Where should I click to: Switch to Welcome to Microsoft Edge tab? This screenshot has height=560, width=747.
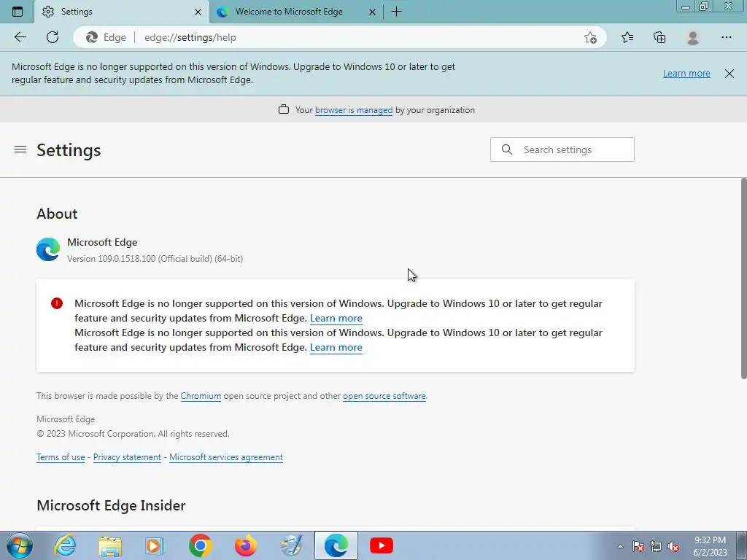[296, 12]
